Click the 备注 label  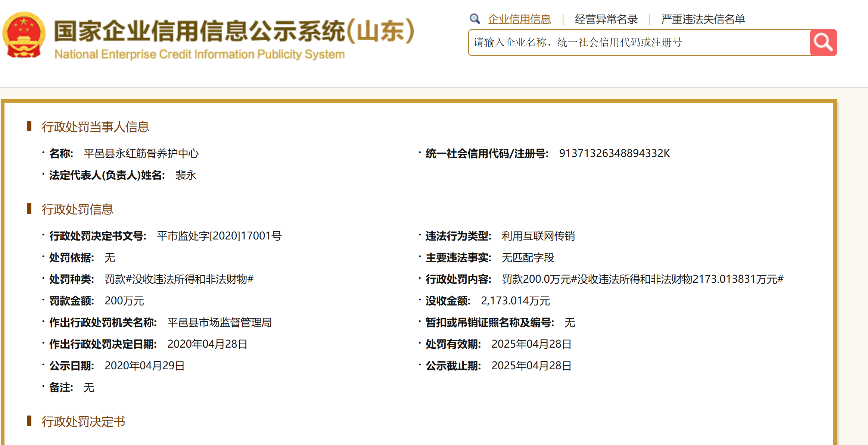tap(61, 387)
